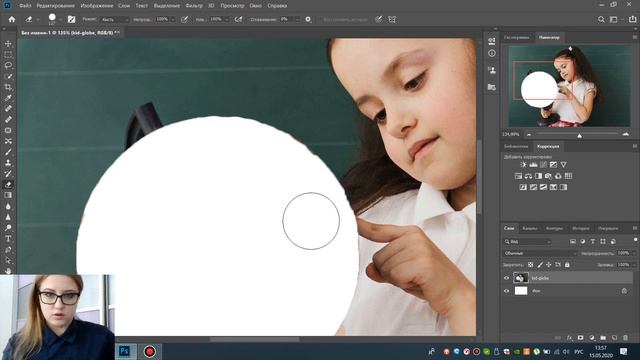Image resolution: width=640 pixels, height=360 pixels.
Task: Select the Dodge tool
Action: point(8,228)
